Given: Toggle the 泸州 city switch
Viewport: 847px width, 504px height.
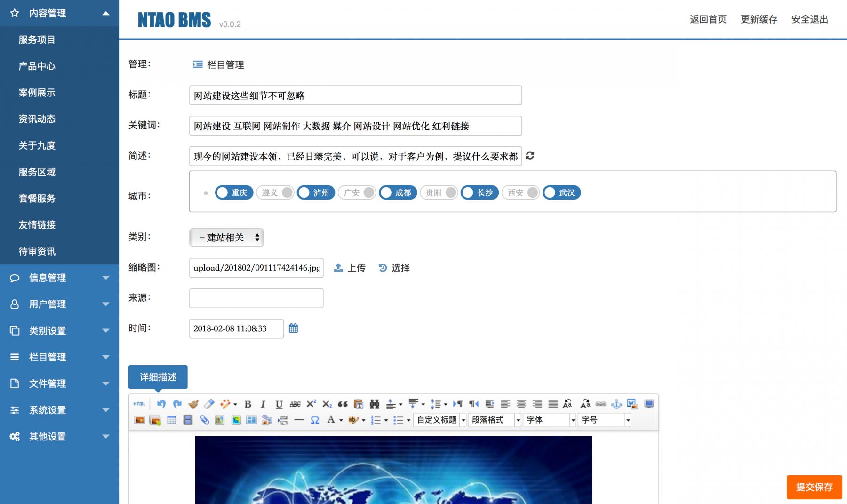Looking at the screenshot, I should pos(316,192).
